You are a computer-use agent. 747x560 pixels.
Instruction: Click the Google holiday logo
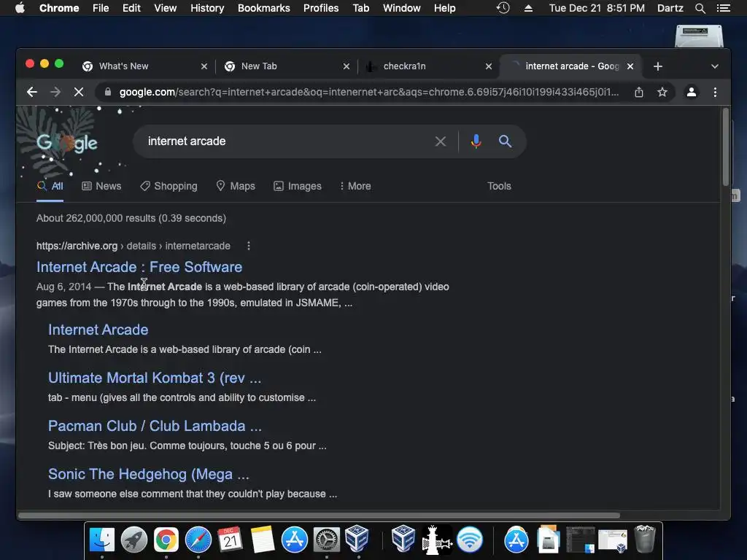coord(66,142)
